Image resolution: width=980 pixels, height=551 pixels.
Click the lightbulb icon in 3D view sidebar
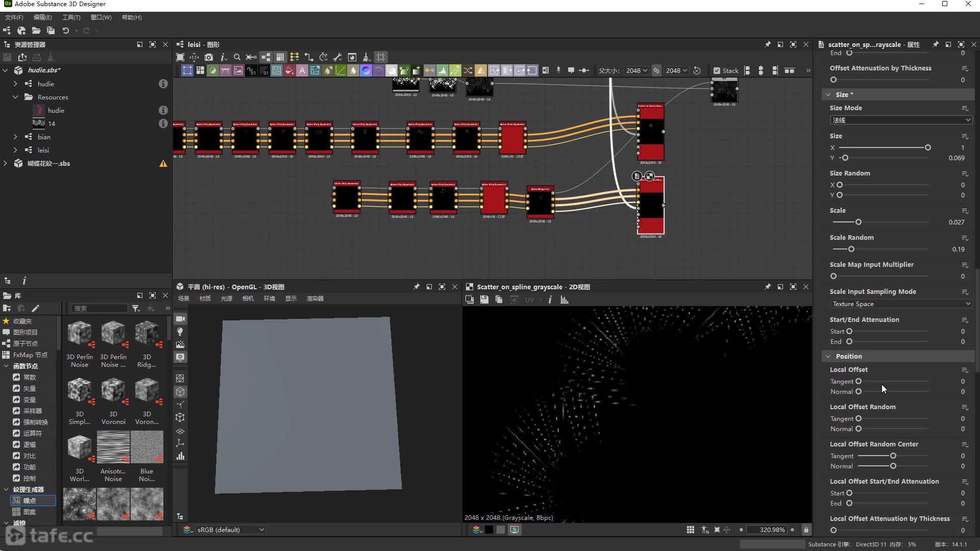[180, 332]
